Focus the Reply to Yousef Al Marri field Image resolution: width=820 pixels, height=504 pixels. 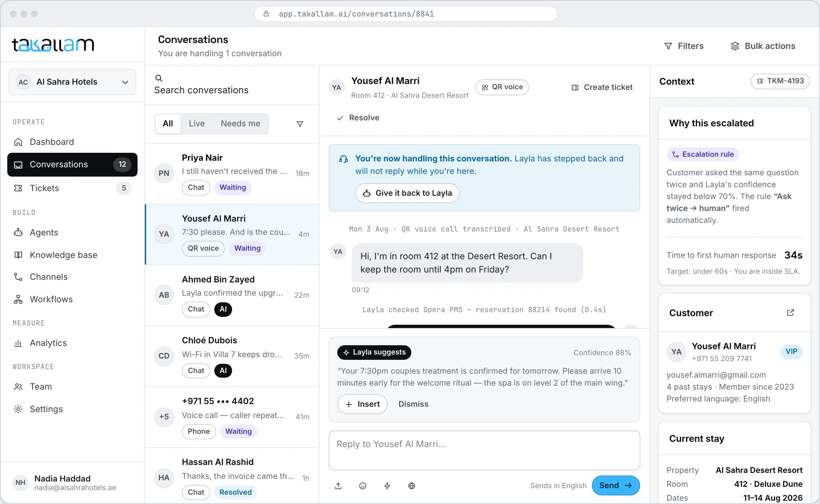pyautogui.click(x=484, y=450)
